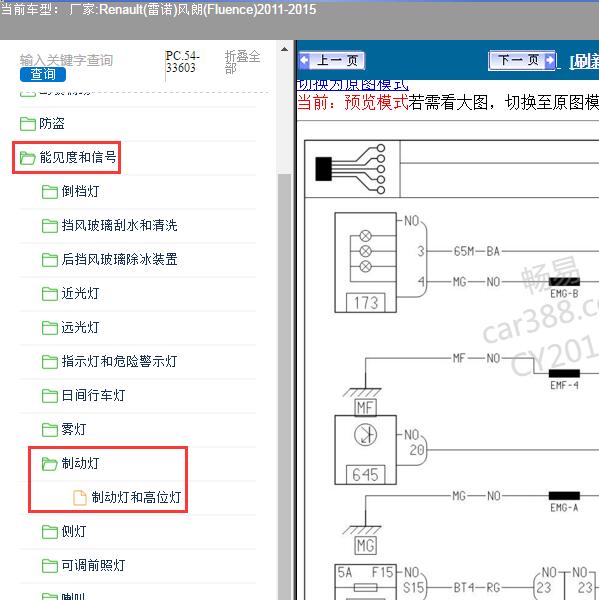Screen dimensions: 599x600
Task: Click the page icon beside 制动灯和高位灯
Action: coord(80,498)
